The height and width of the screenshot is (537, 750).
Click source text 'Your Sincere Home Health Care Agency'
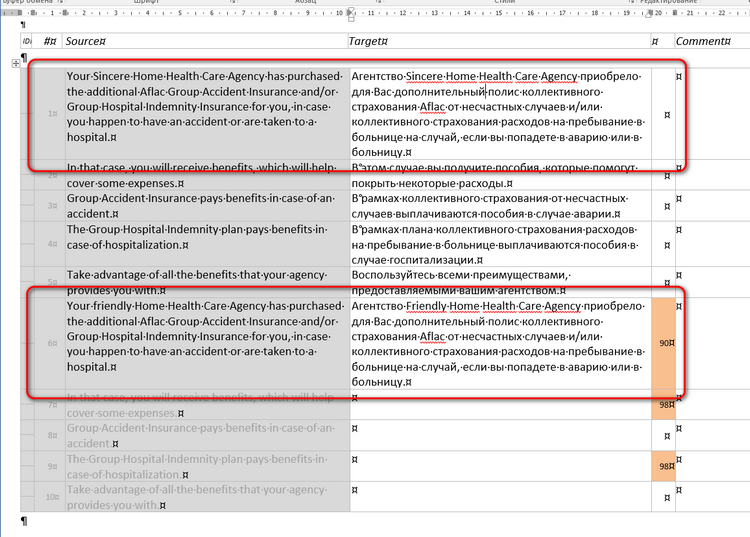(x=165, y=77)
